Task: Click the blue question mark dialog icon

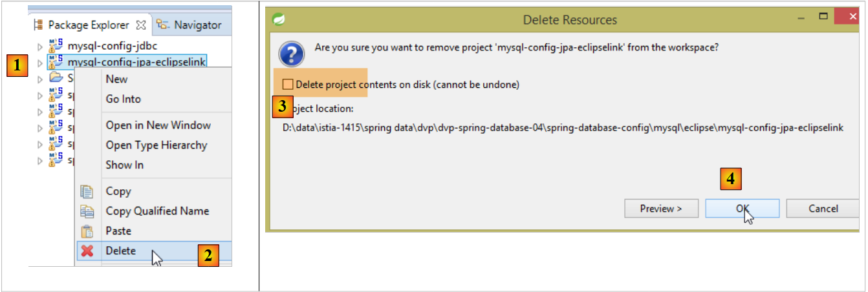Action: [291, 54]
